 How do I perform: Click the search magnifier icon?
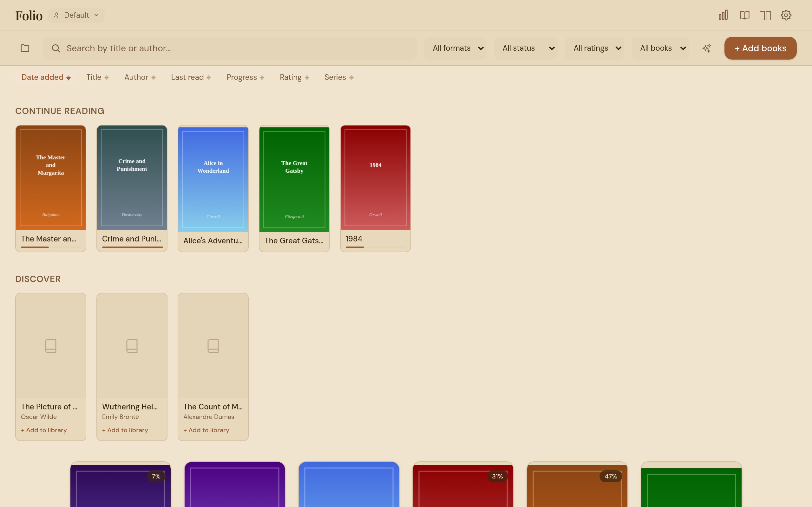tap(56, 48)
